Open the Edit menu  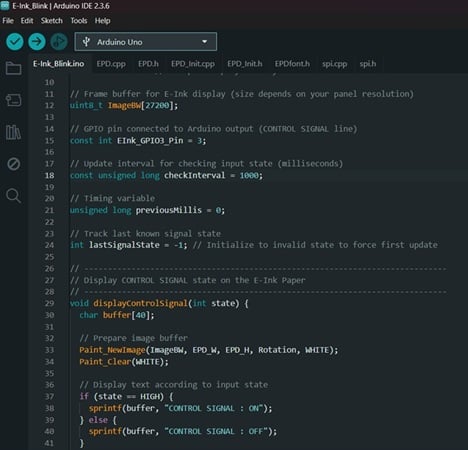(27, 21)
